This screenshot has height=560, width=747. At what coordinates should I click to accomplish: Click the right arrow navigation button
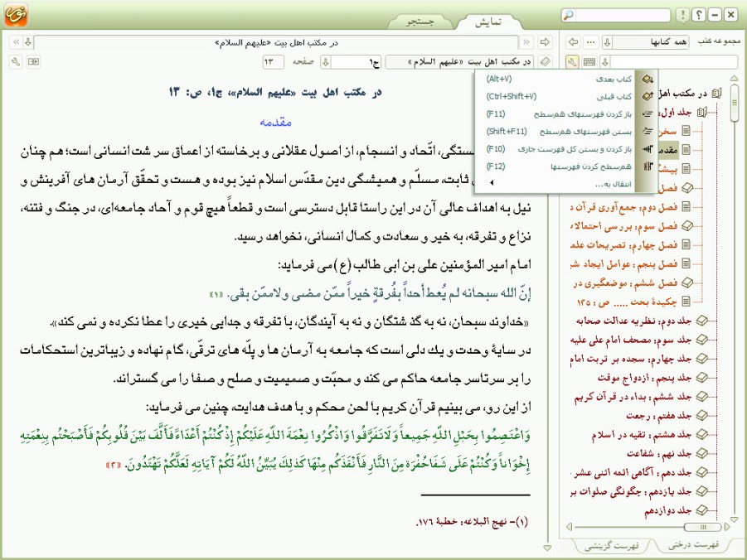coord(545,42)
